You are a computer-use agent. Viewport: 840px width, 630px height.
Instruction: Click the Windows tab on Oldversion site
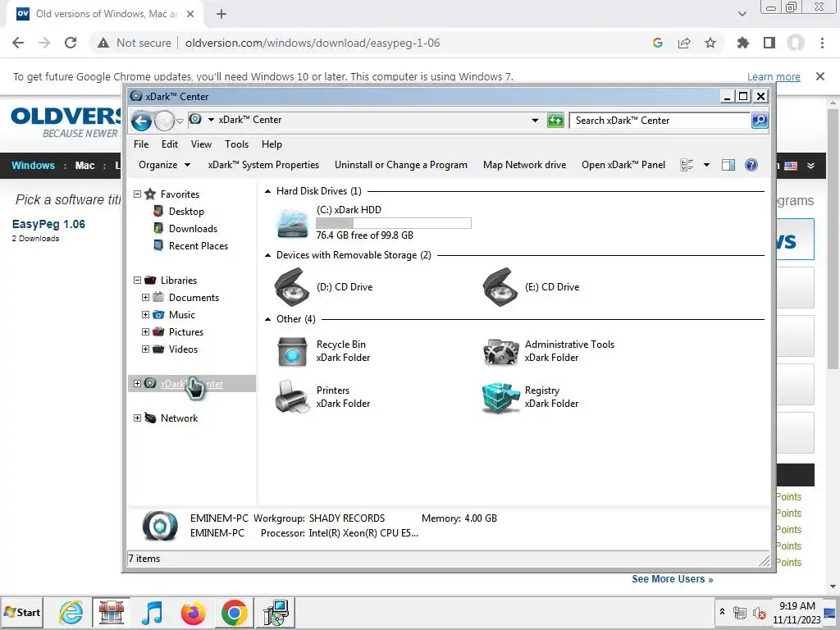33,165
